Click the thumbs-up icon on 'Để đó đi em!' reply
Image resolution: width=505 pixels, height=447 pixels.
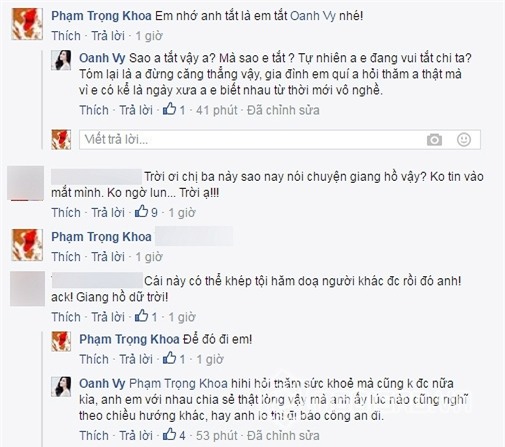coord(169,358)
